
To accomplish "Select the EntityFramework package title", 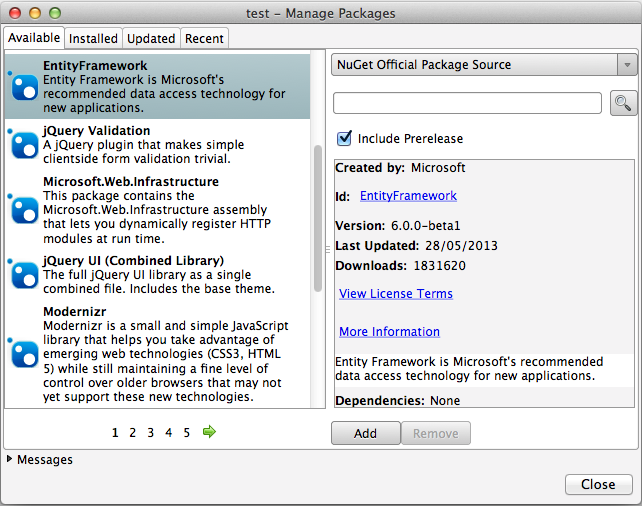I will point(95,66).
